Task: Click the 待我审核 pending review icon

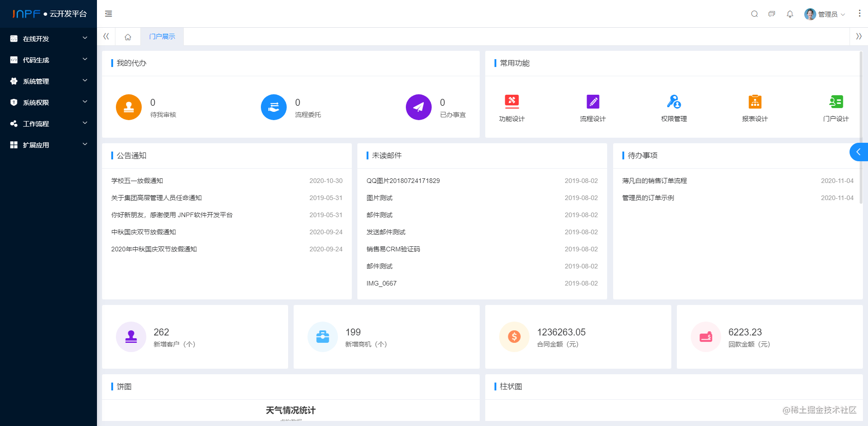Action: point(129,107)
